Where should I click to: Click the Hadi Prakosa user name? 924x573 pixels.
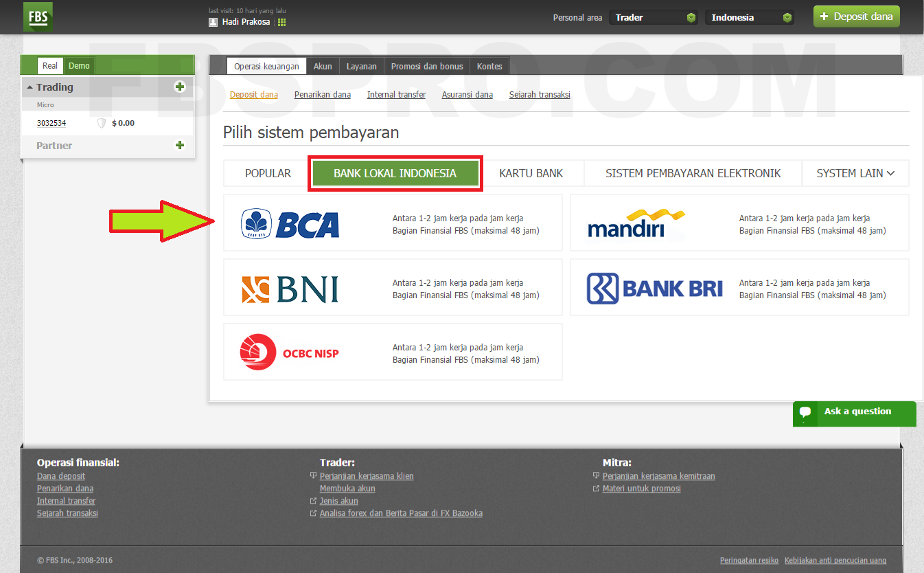coord(246,22)
